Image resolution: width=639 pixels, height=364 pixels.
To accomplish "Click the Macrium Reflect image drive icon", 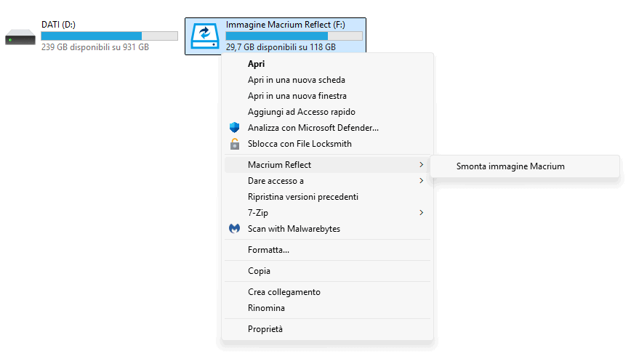I will click(205, 36).
